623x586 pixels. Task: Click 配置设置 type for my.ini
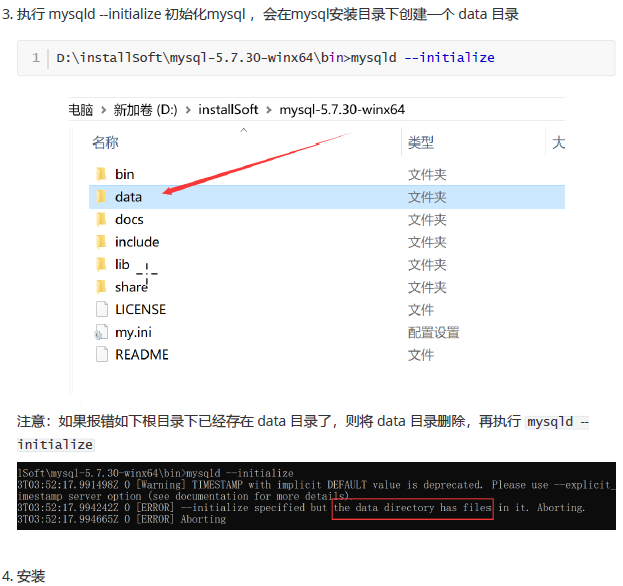433,333
